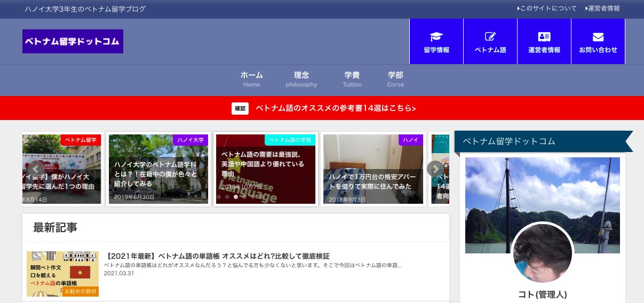
Task: Click the 2021.03.31 article date
Action: coord(119,273)
